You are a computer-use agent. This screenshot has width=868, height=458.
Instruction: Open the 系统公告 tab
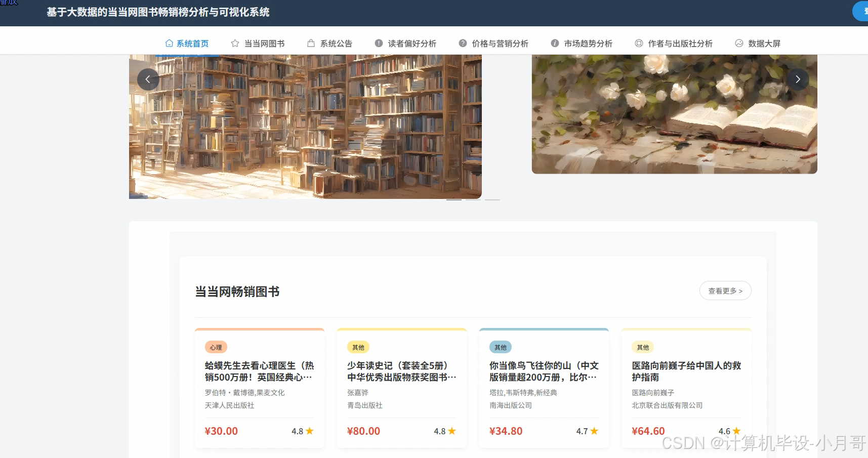tap(336, 43)
